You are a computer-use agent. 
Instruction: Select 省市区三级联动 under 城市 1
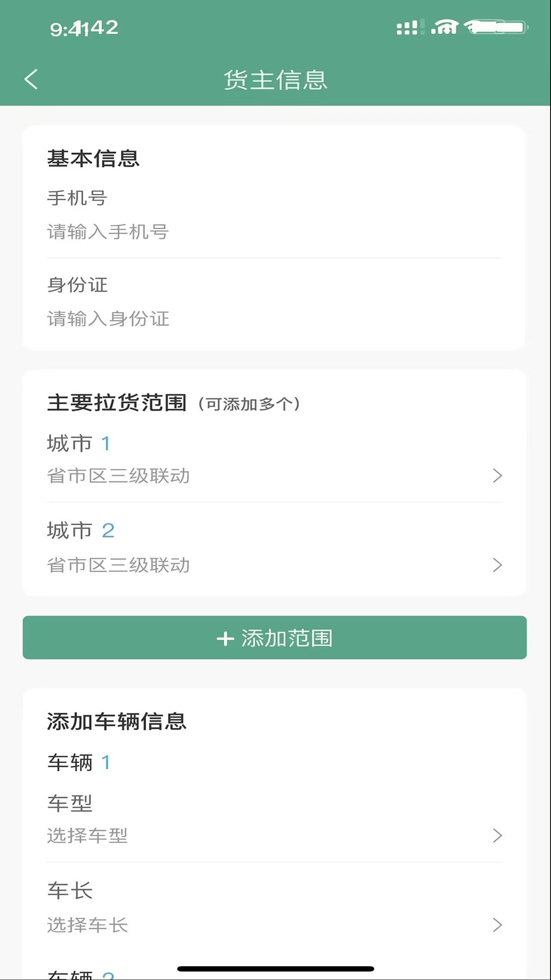click(118, 476)
